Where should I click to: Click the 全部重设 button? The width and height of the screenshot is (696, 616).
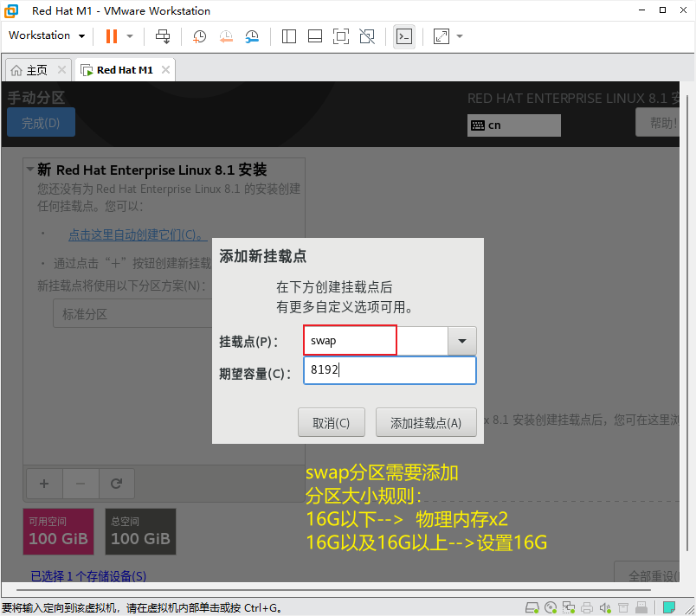coord(648,573)
